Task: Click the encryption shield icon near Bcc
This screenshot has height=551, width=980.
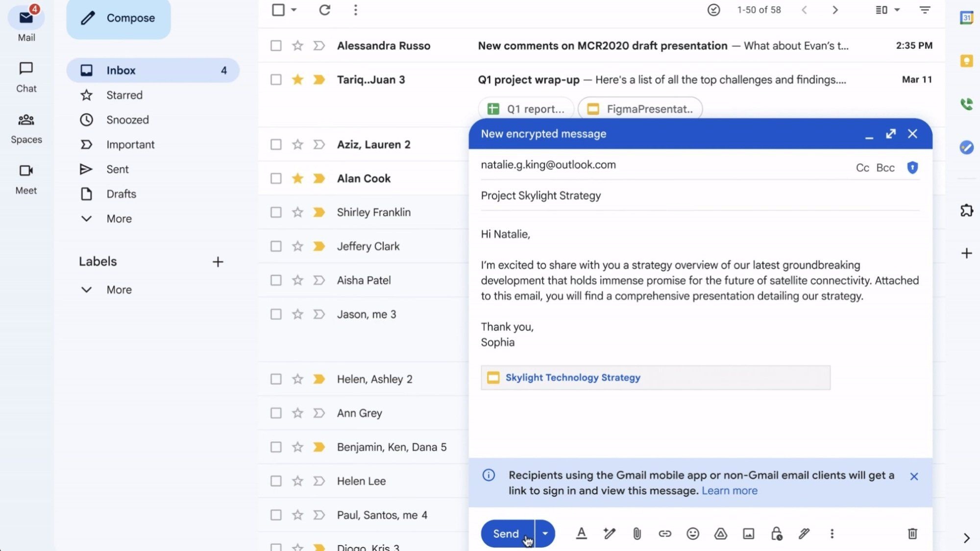Action: coord(912,168)
